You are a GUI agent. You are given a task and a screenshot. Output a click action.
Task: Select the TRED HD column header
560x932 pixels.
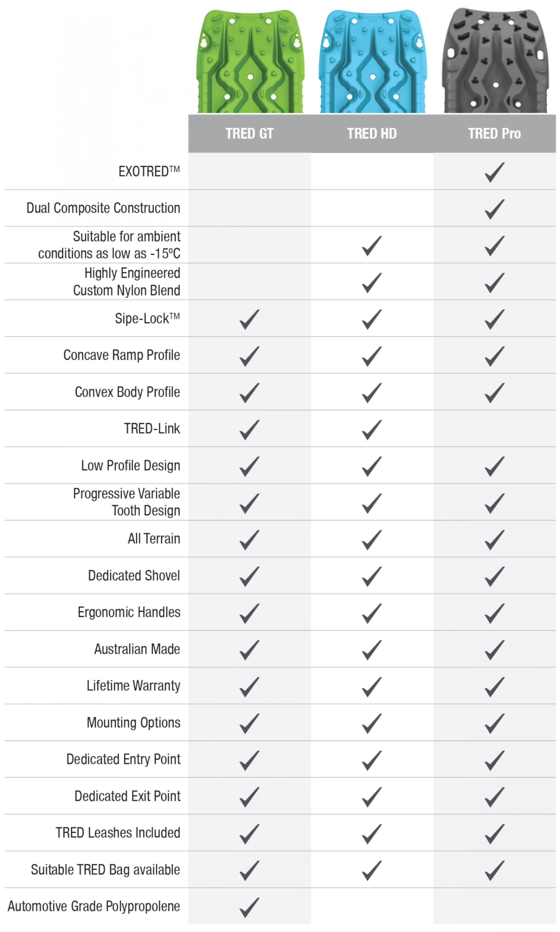point(372,134)
